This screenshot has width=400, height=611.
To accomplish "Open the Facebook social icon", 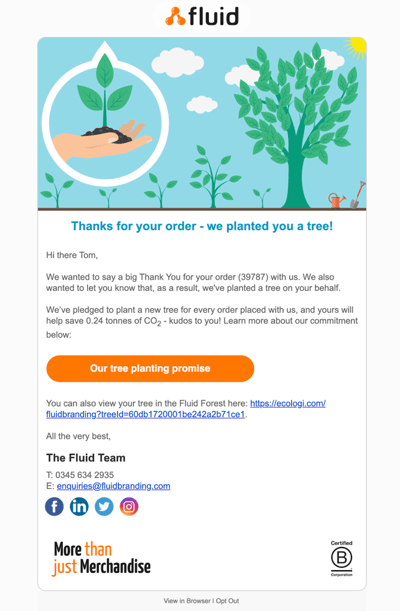I will point(55,507).
